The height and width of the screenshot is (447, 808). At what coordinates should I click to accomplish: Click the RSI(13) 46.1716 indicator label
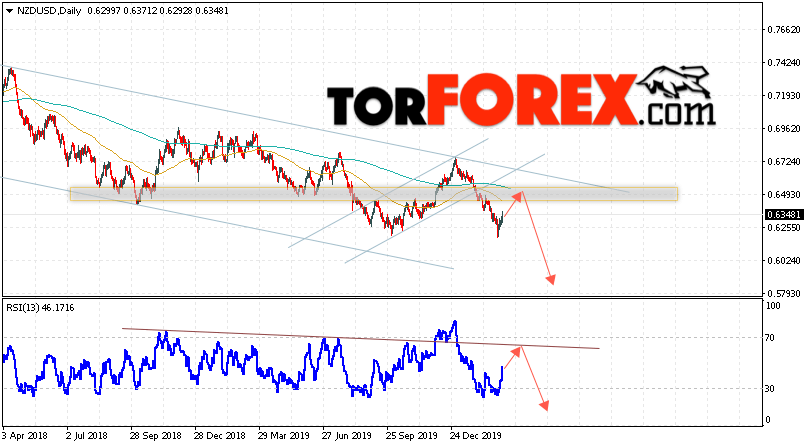[40, 308]
